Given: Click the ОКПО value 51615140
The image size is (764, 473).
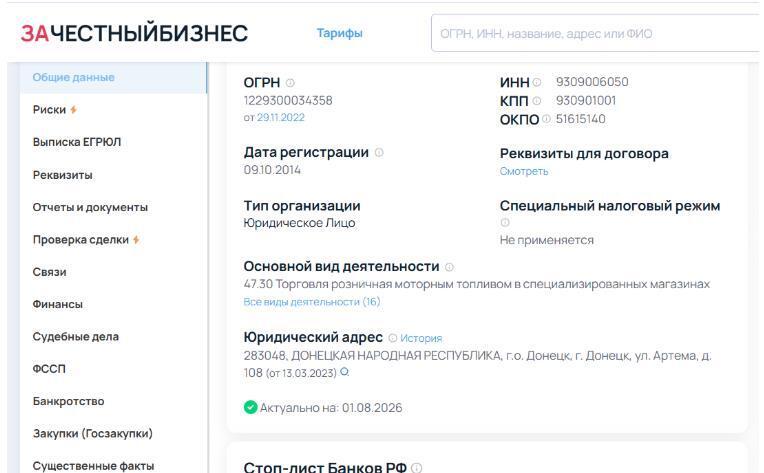Looking at the screenshot, I should [581, 119].
